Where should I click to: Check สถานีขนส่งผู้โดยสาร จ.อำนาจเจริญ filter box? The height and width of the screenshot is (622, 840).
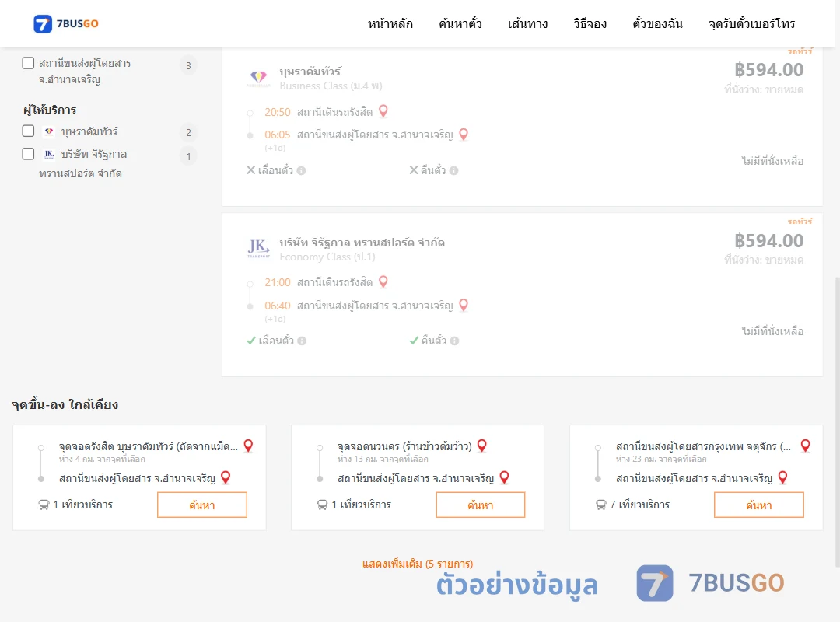click(29, 63)
